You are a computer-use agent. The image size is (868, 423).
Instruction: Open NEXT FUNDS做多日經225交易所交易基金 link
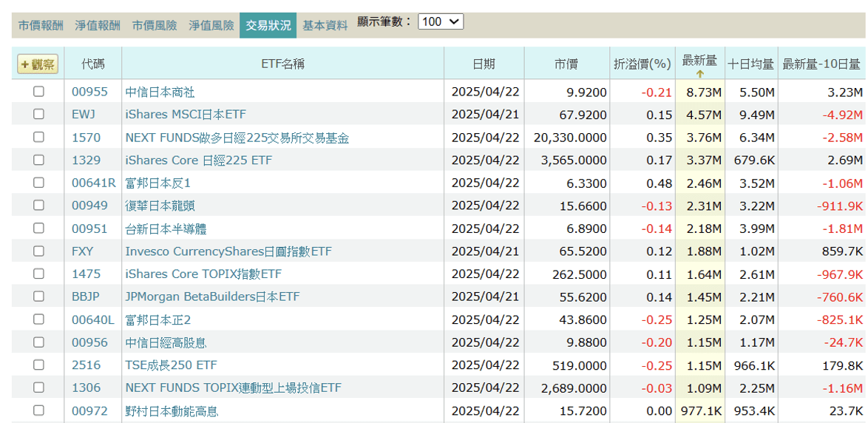pyautogui.click(x=237, y=138)
